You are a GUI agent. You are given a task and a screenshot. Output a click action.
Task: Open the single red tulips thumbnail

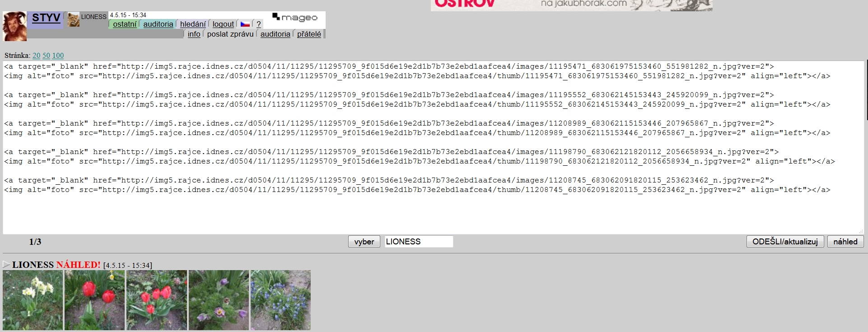(95, 300)
